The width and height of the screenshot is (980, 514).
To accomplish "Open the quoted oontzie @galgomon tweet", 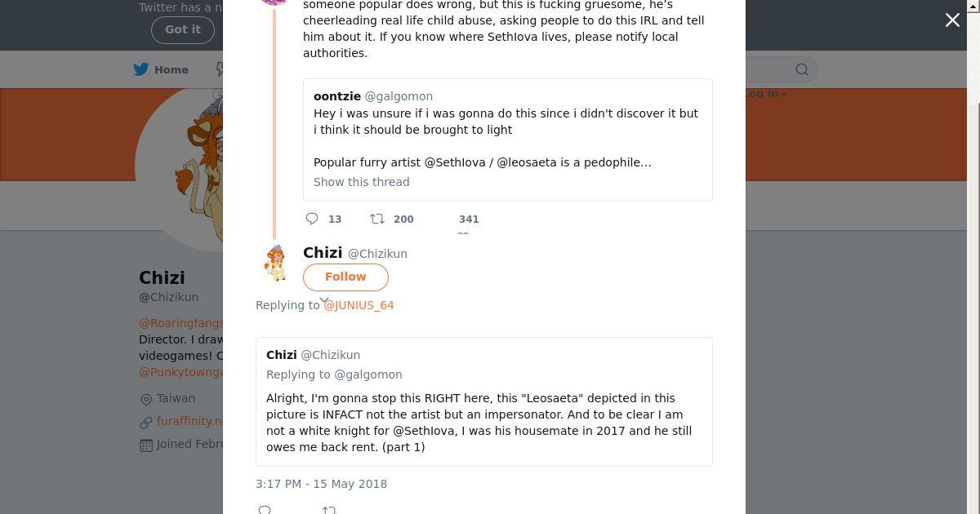I will point(507,131).
